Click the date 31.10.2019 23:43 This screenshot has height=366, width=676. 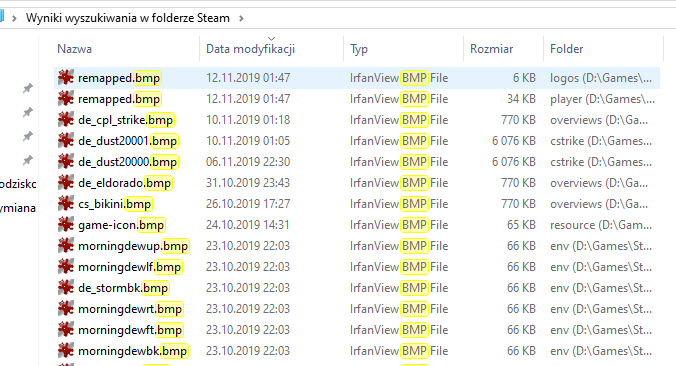(248, 183)
